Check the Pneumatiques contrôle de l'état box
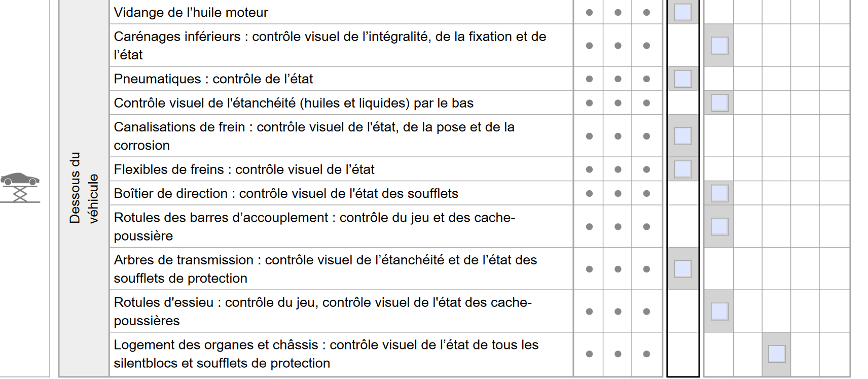This screenshot has width=868, height=379. click(x=683, y=79)
